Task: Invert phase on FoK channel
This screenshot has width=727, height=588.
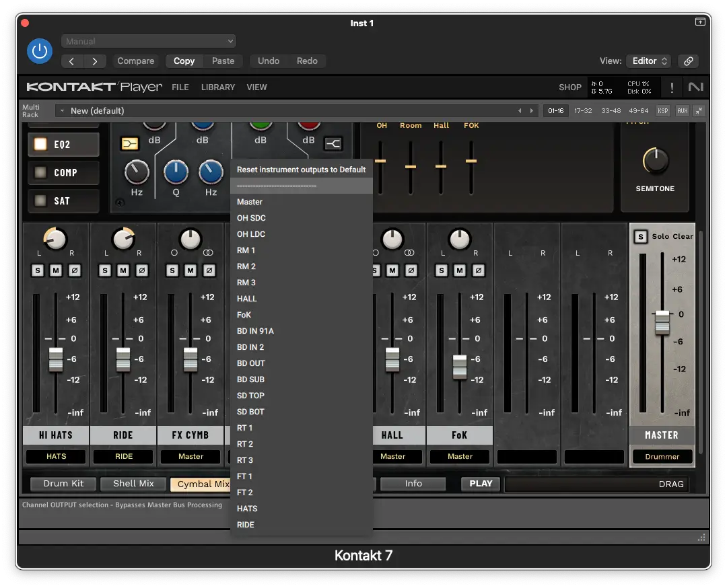Action: pos(479,270)
